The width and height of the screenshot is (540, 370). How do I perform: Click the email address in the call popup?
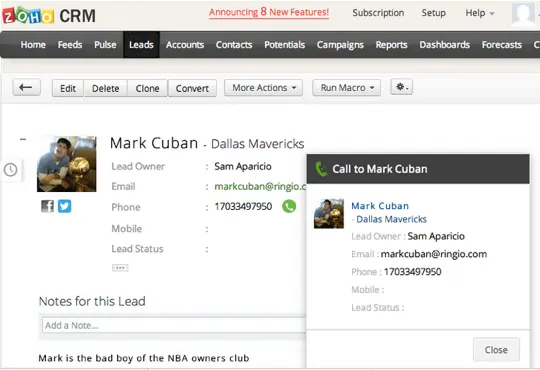434,254
